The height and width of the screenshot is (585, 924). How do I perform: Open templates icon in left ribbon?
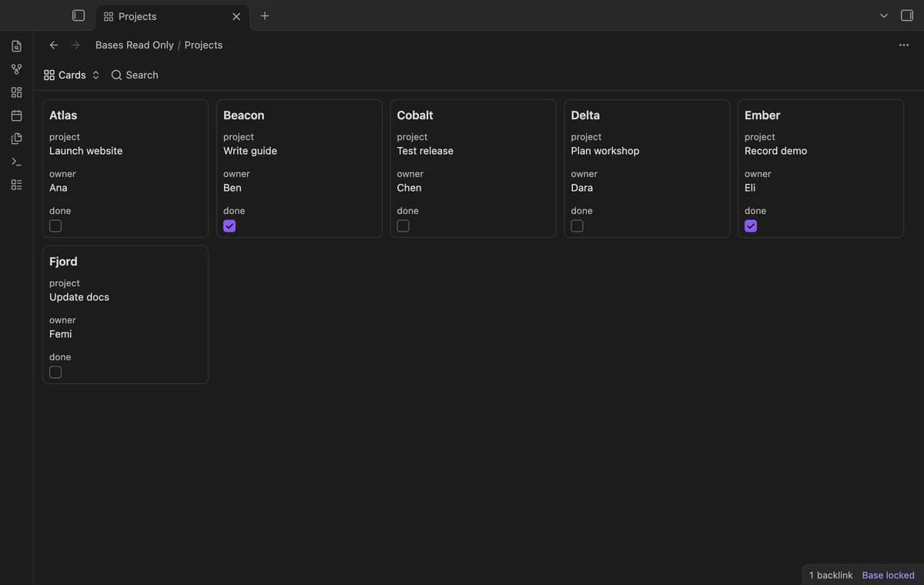point(16,139)
